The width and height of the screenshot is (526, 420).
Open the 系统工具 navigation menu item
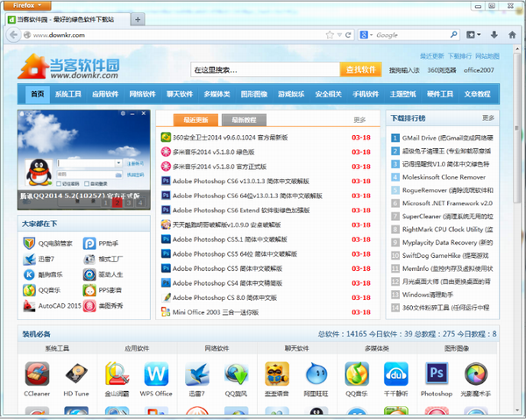(x=68, y=94)
